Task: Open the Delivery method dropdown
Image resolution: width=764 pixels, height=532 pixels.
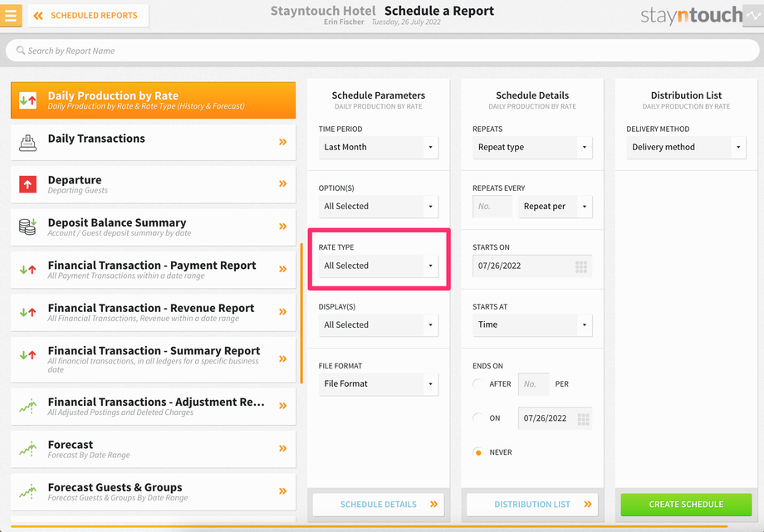Action: (687, 147)
